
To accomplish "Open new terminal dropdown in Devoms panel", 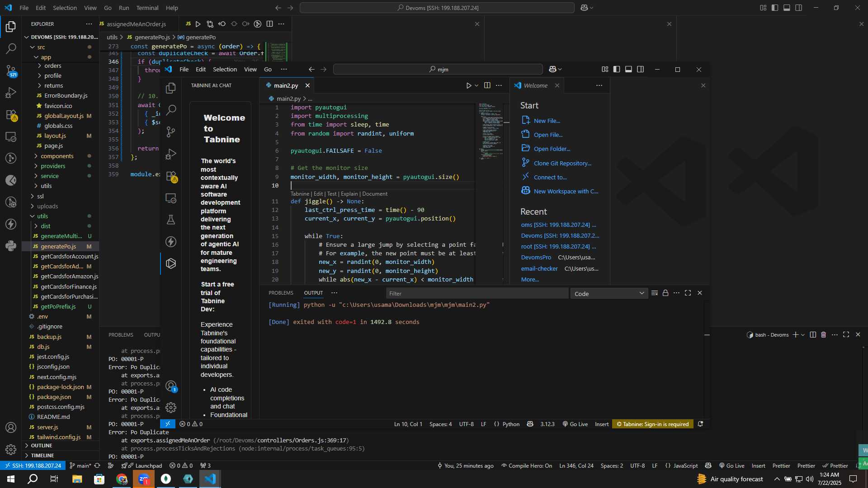I will 803,335.
